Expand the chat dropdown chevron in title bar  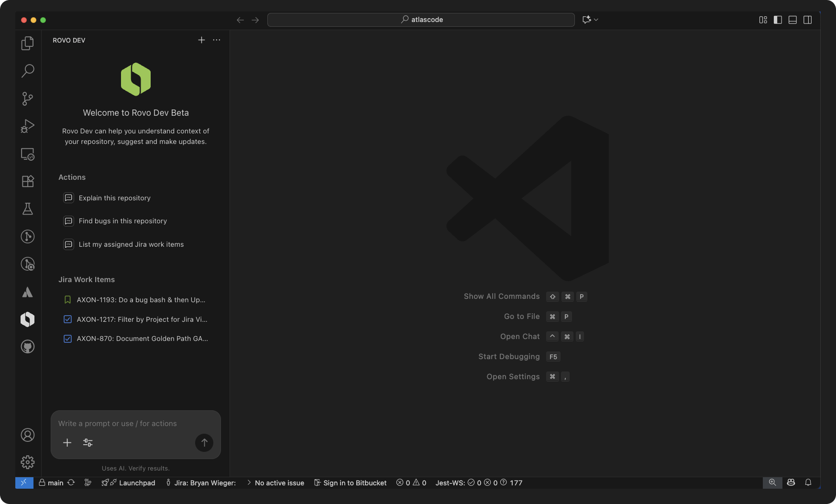click(596, 20)
